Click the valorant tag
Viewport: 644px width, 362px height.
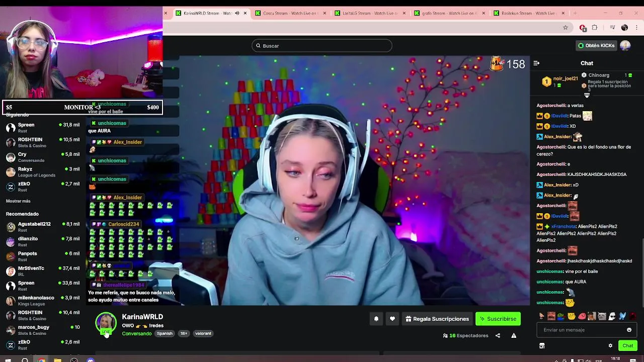pos(203,334)
